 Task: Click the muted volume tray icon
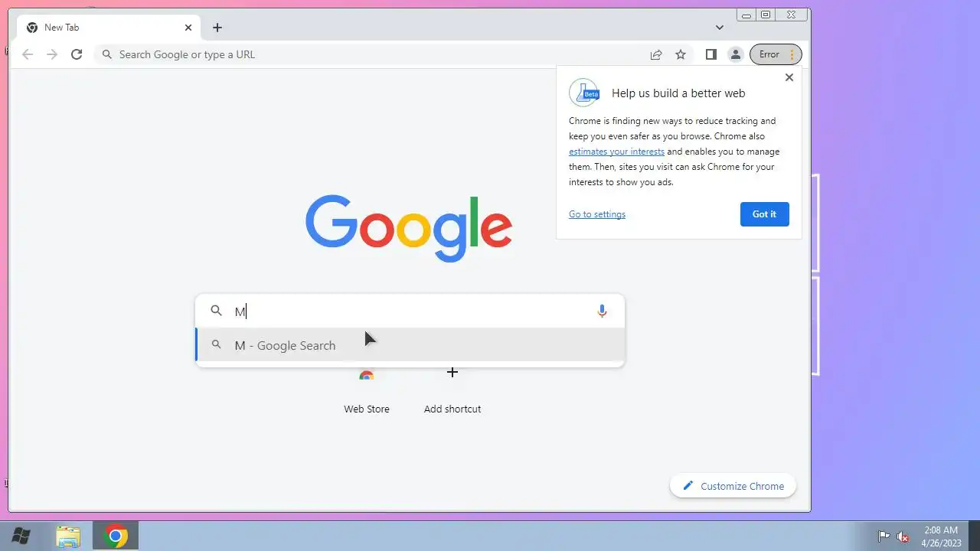(903, 536)
